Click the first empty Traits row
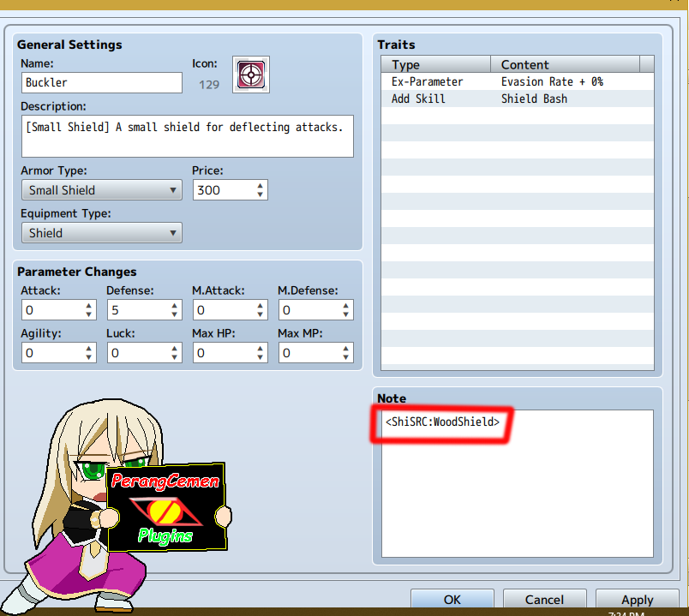 518,116
